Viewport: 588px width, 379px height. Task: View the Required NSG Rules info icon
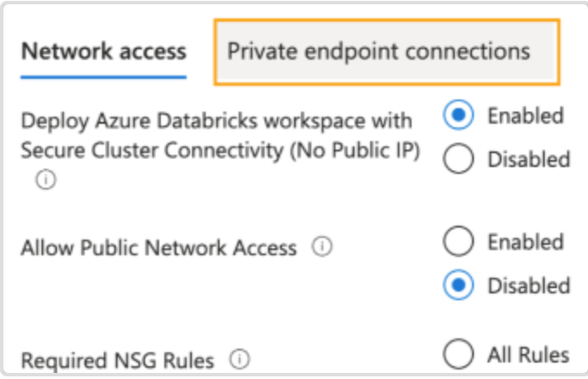(240, 359)
